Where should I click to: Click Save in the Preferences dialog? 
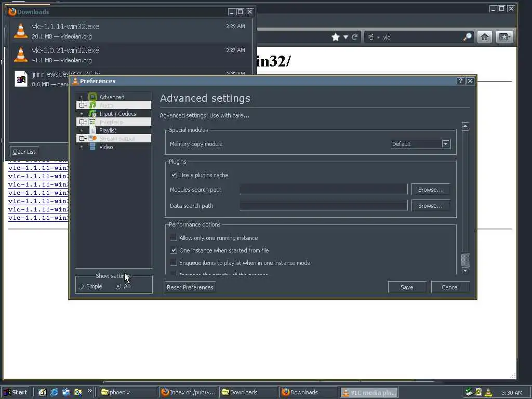click(407, 287)
